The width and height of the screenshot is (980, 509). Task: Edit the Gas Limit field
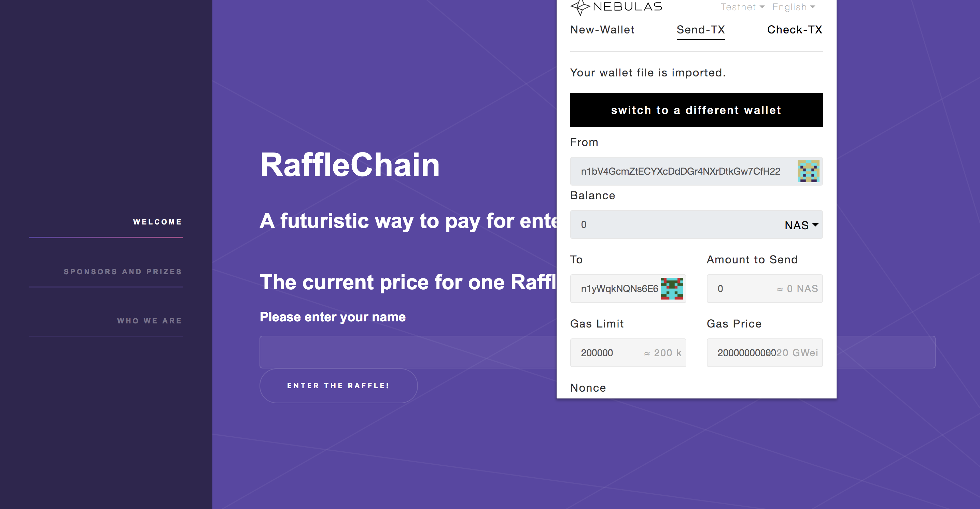[x=609, y=353]
